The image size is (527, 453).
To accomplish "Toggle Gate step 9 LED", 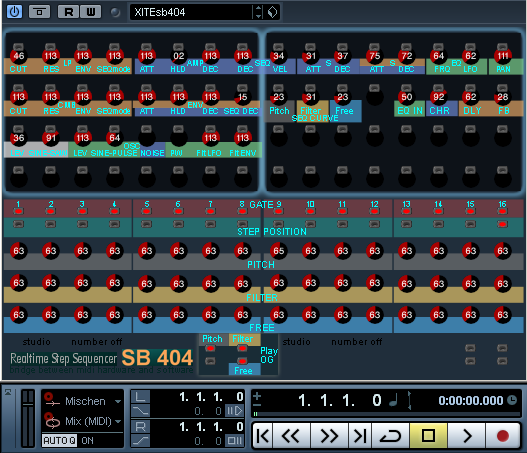I will [x=278, y=211].
